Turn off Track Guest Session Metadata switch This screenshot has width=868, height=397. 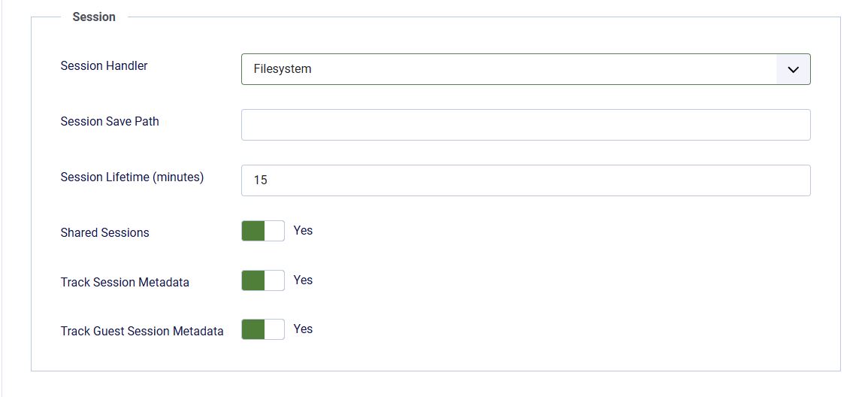click(x=263, y=329)
